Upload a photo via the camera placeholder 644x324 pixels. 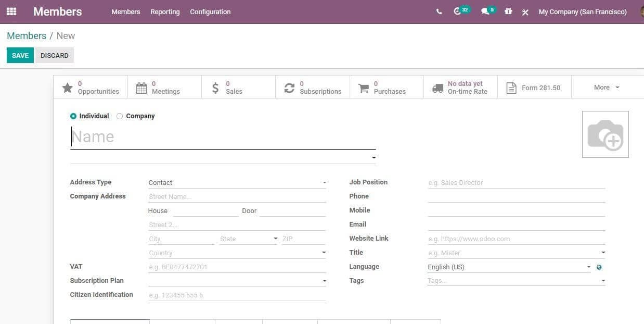pyautogui.click(x=606, y=134)
